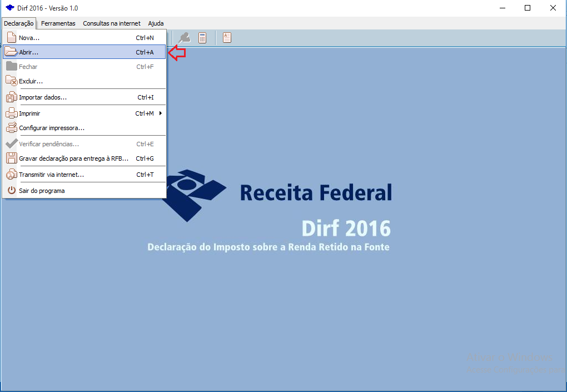Open Configurar impressora option
The image size is (567, 392).
click(84, 128)
